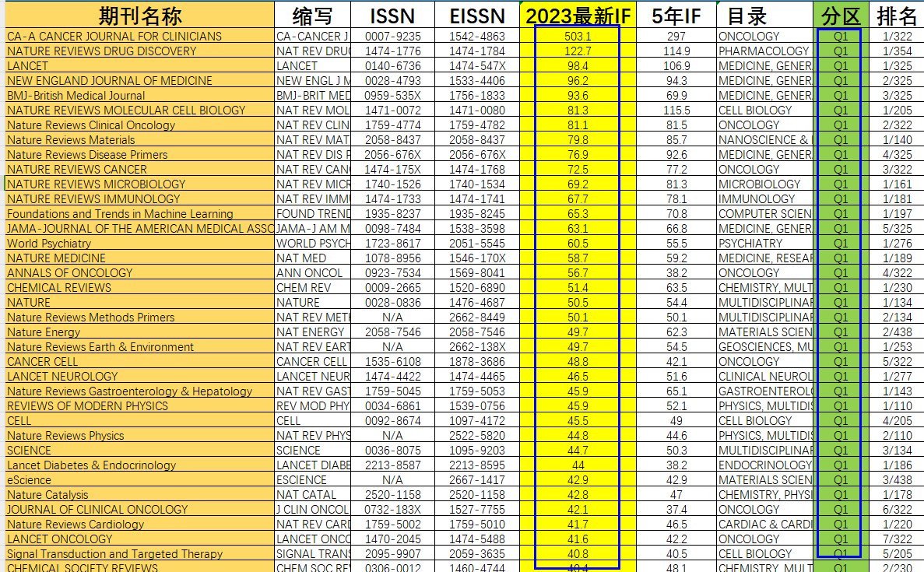Click the 目录 header cell
Image resolution: width=924 pixels, height=572 pixels.
pos(764,15)
